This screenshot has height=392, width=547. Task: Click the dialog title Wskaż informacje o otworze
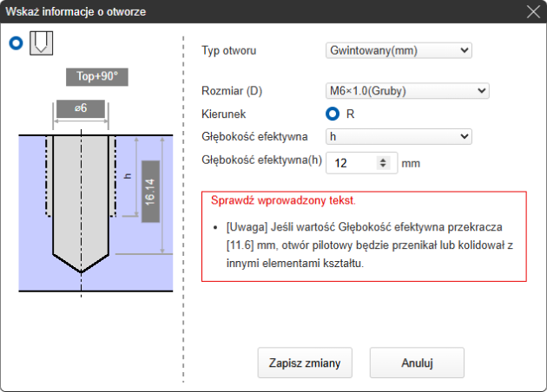click(x=76, y=12)
